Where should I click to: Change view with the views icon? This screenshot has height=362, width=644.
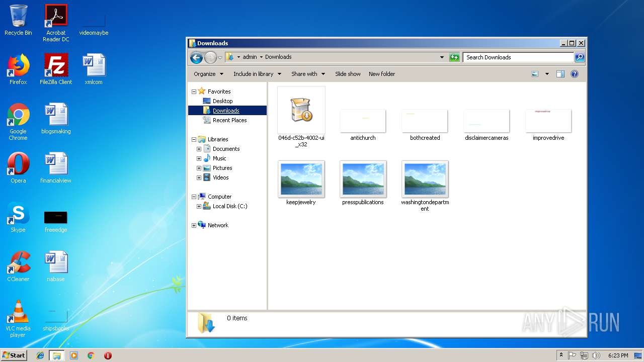(535, 74)
